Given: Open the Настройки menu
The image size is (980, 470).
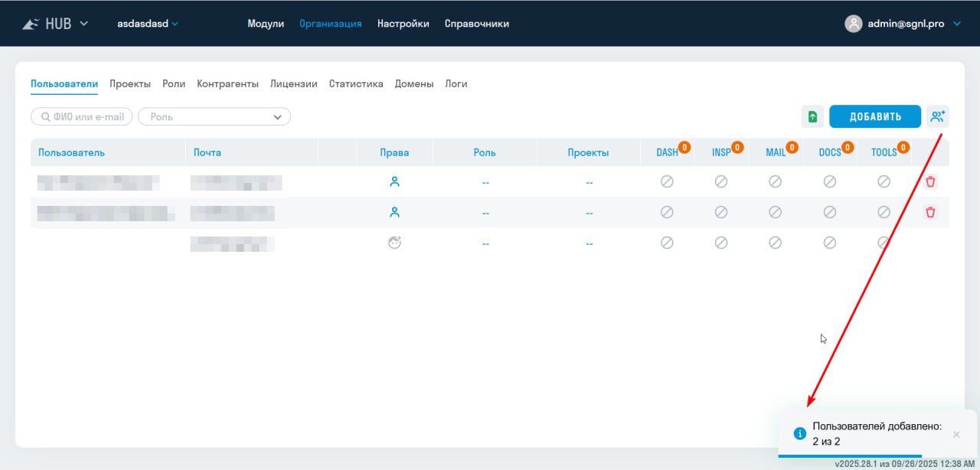Looking at the screenshot, I should click(x=403, y=24).
